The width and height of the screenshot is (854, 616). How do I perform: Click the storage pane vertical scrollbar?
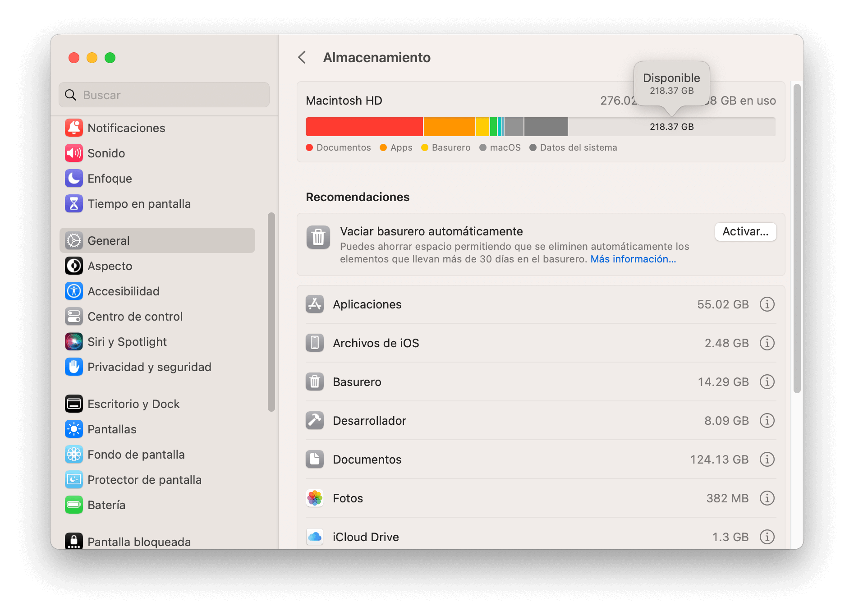797,238
